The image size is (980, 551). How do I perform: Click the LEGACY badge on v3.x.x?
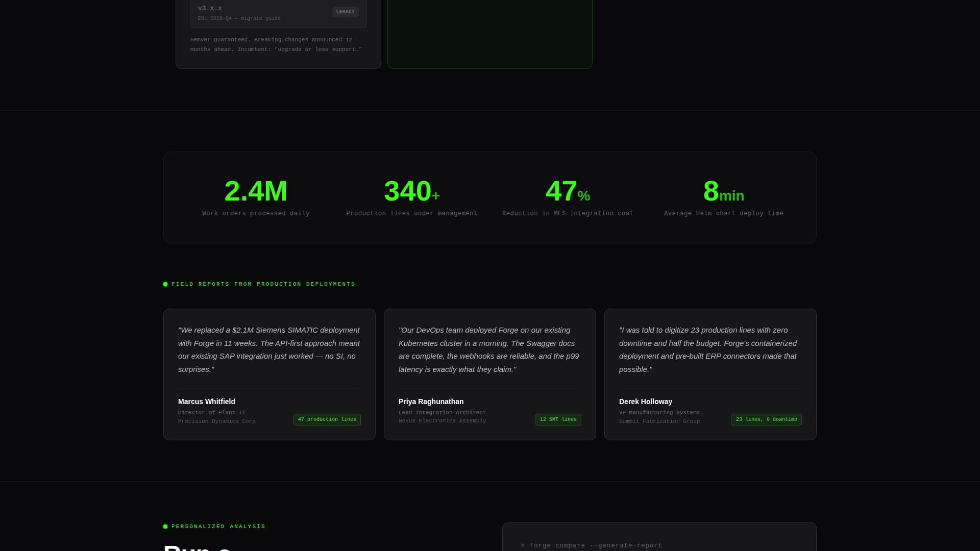click(345, 12)
